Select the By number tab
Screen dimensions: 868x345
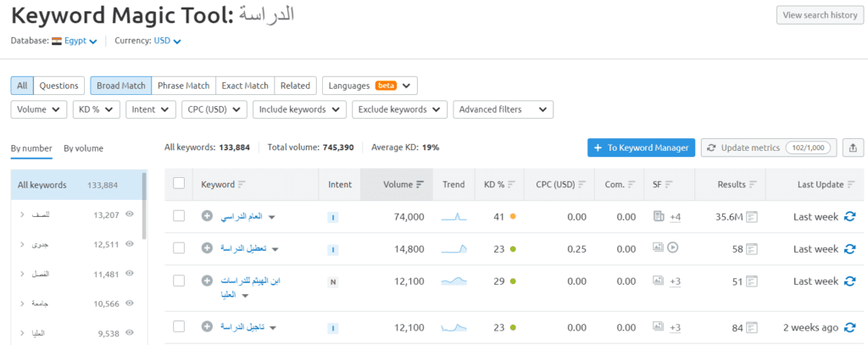[31, 148]
